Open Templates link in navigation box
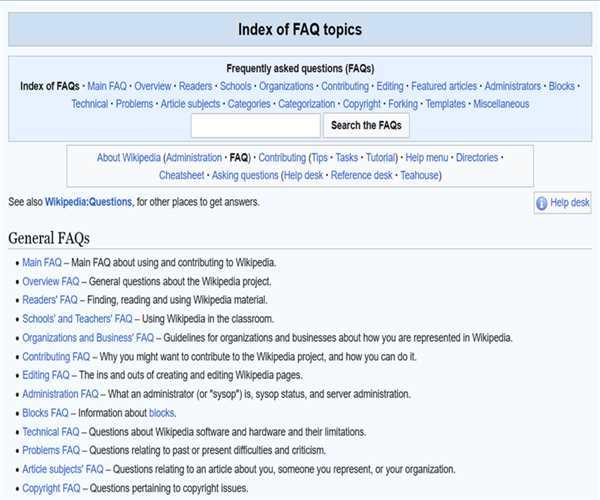The image size is (600, 500). click(445, 104)
